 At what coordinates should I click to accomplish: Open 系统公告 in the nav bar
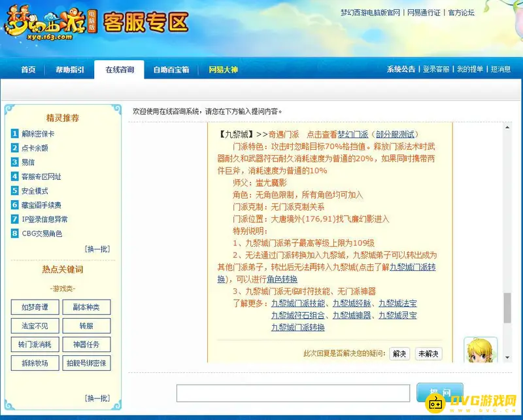[x=401, y=69]
